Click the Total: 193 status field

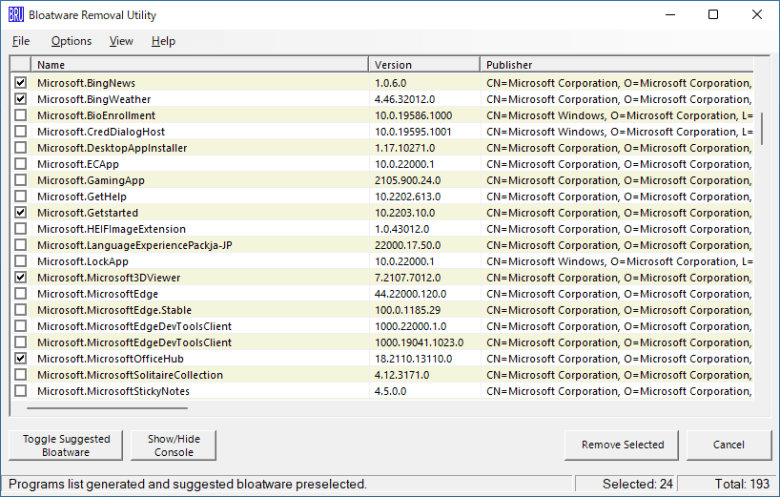(x=726, y=484)
